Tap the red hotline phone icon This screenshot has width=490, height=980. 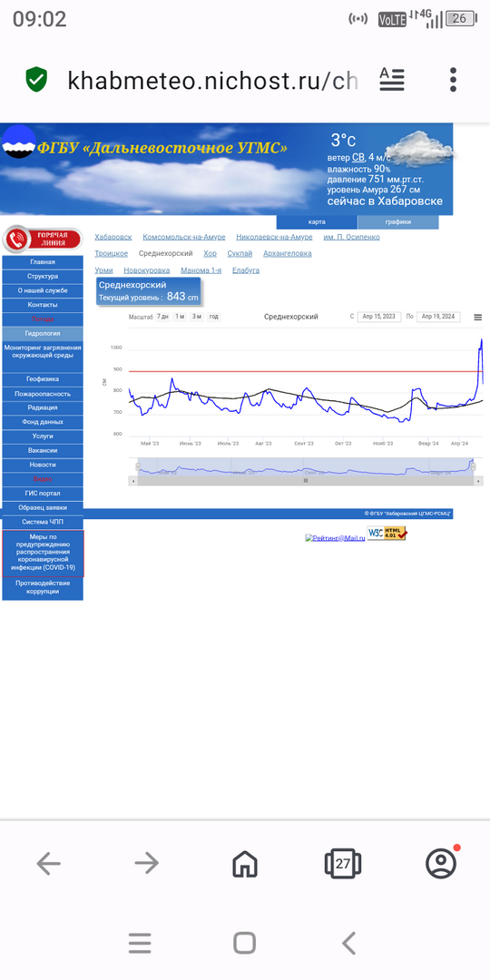(16, 240)
